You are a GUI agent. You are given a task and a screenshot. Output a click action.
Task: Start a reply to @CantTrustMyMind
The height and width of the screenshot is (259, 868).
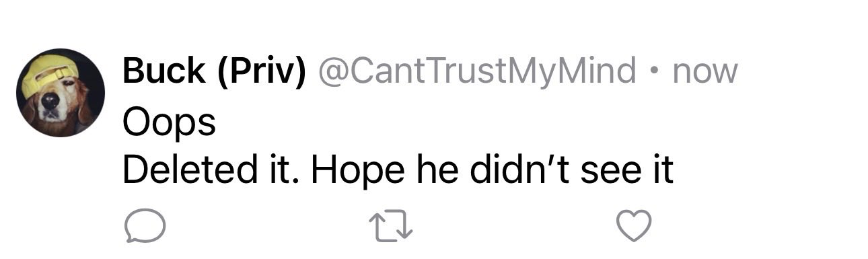click(145, 225)
